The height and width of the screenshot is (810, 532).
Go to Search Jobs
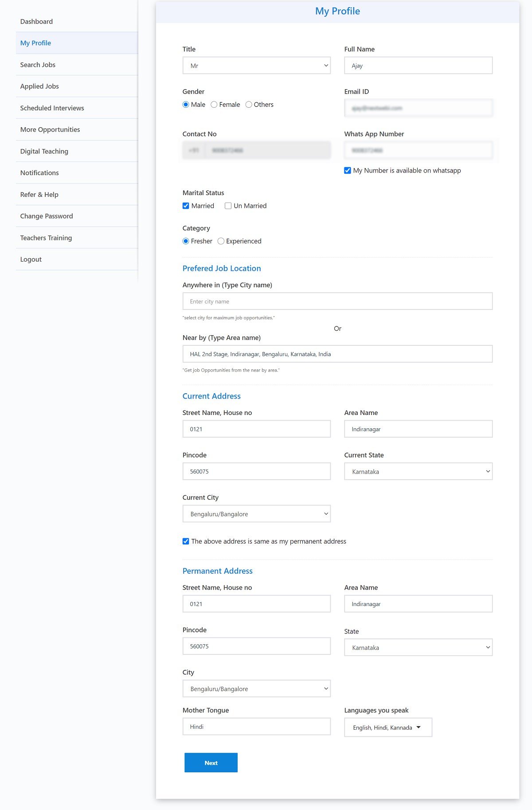(x=77, y=65)
